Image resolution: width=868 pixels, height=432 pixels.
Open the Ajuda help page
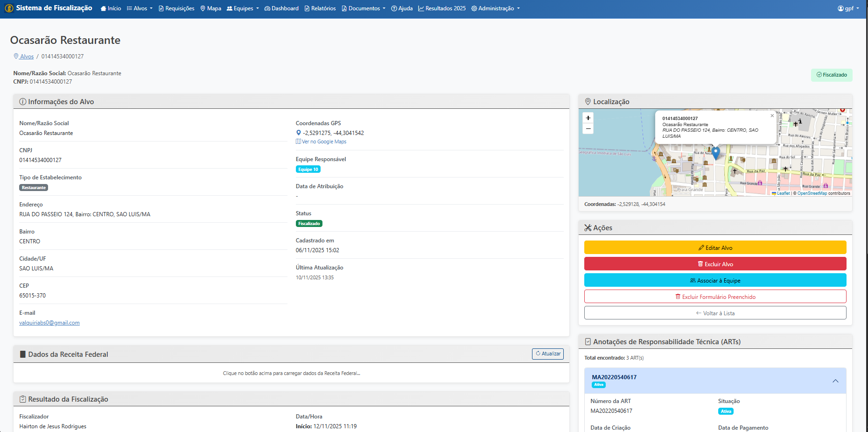(x=402, y=8)
